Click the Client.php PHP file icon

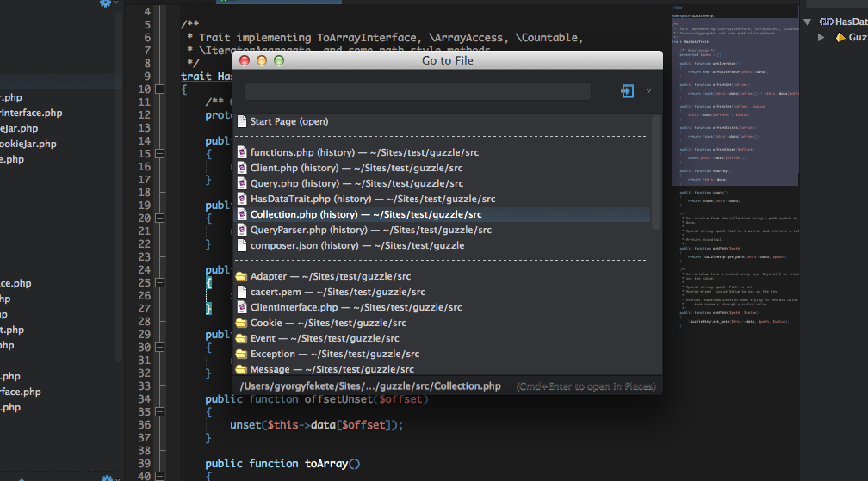tap(242, 168)
